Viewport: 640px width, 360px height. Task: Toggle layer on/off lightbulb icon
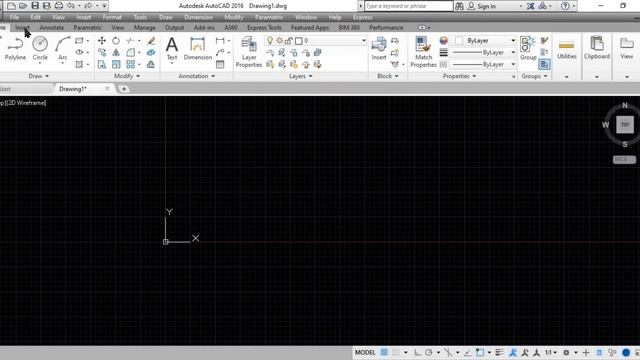(x=270, y=40)
